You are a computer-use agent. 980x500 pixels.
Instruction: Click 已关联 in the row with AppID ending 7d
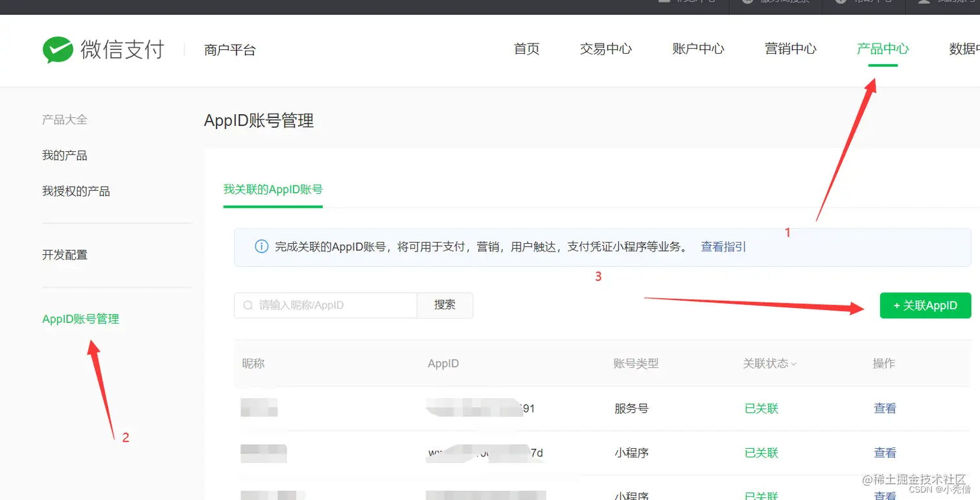(x=761, y=453)
